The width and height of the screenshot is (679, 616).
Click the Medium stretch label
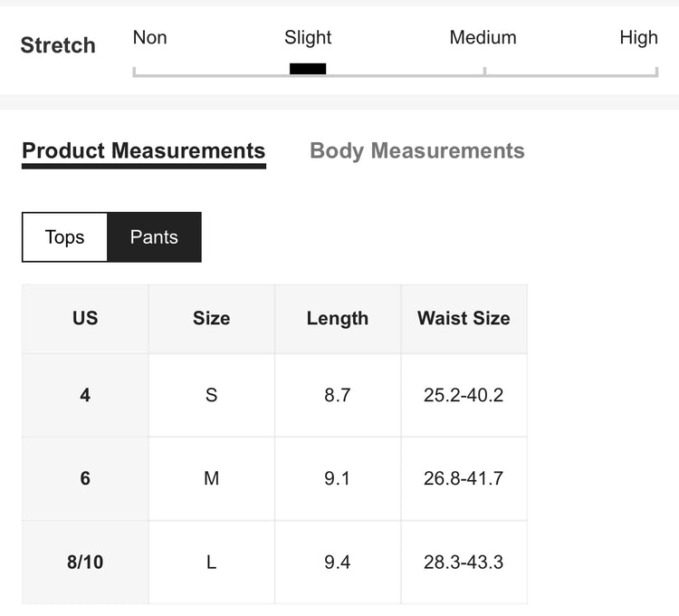483,38
